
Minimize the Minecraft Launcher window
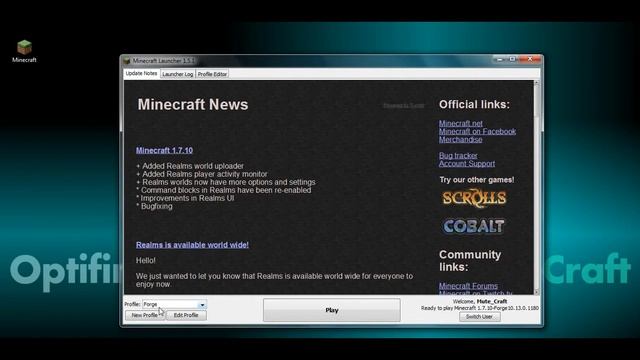(500, 59)
